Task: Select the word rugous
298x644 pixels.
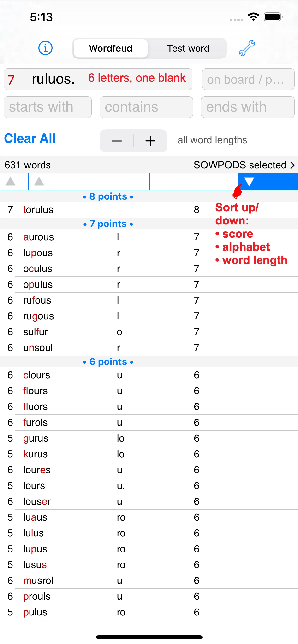Action: coord(39,316)
